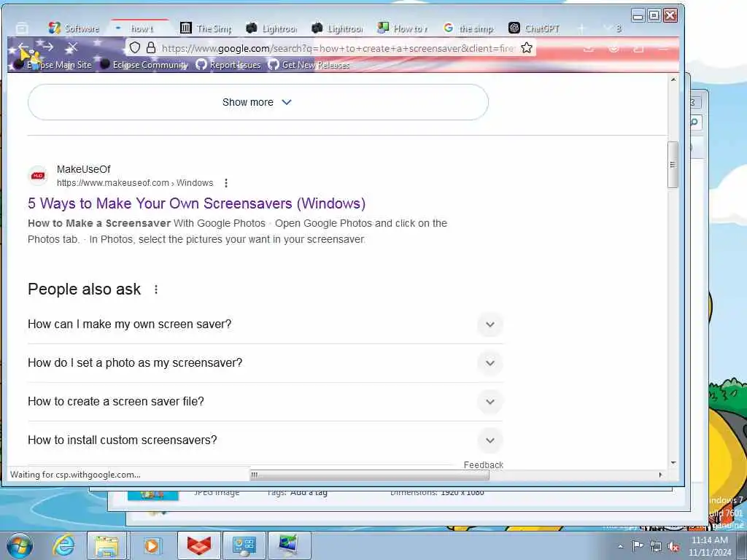Expand 'How to install custom screensavers?'
The height and width of the screenshot is (560, 747).
coord(266,440)
